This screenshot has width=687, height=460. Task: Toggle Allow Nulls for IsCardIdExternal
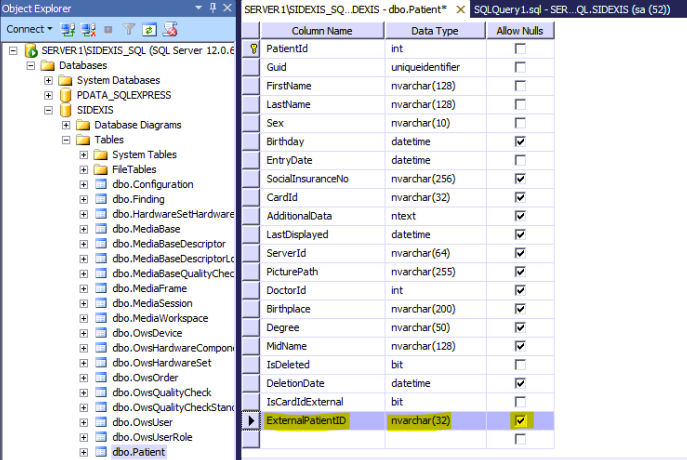520,402
